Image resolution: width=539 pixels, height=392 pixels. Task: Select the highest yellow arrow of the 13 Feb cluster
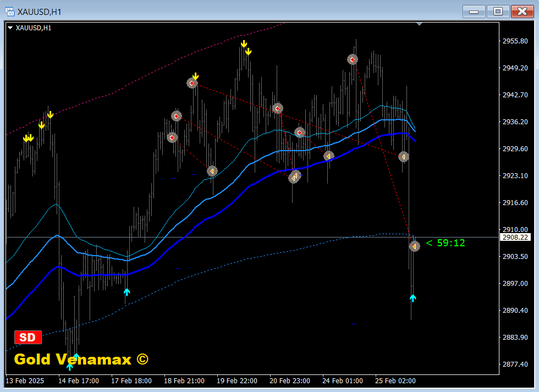[50, 115]
